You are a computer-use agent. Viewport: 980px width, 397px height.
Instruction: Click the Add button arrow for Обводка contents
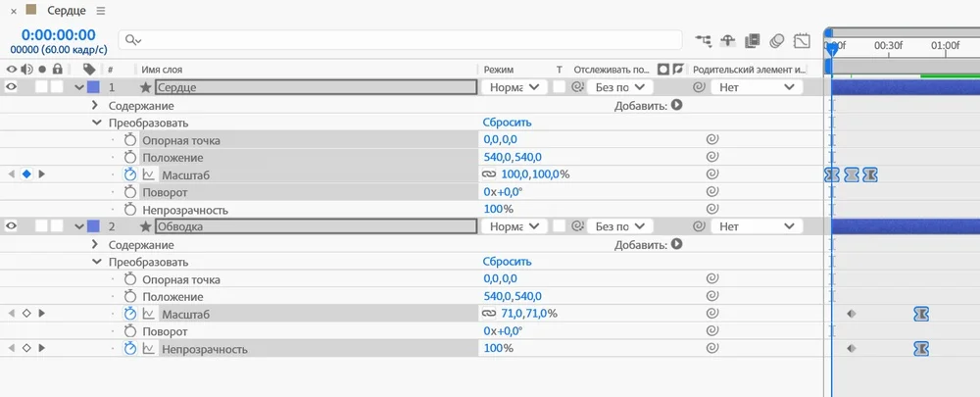[676, 244]
